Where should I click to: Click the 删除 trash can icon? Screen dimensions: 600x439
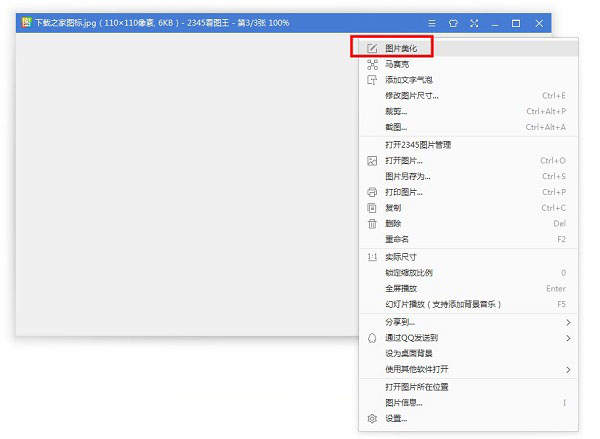click(372, 224)
